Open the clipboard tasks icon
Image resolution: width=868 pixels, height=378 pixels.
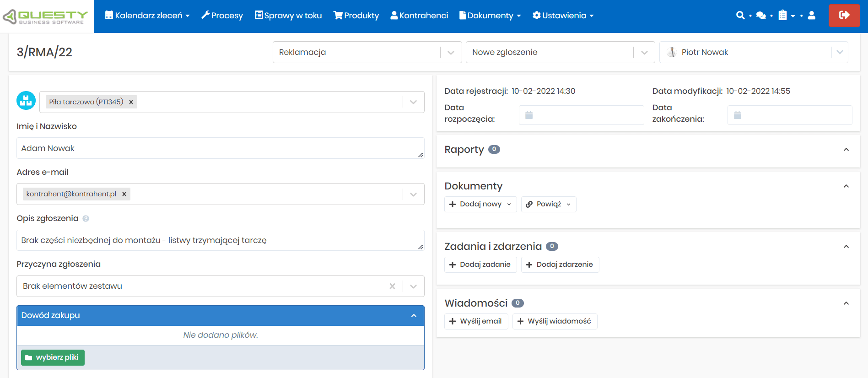point(783,15)
